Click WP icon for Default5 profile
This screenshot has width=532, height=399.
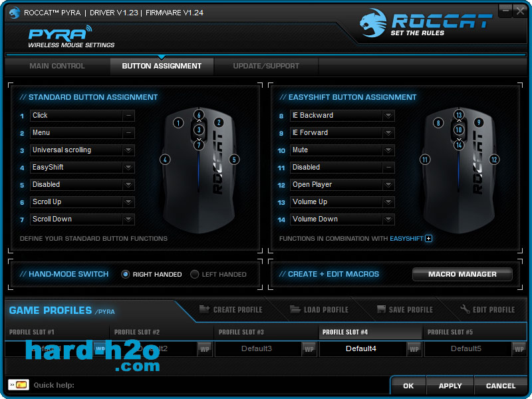519,349
